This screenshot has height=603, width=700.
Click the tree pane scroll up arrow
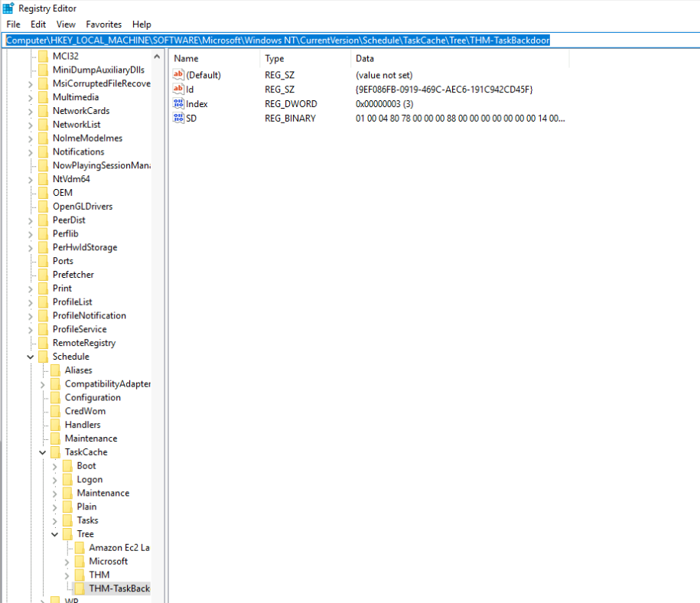(x=157, y=57)
